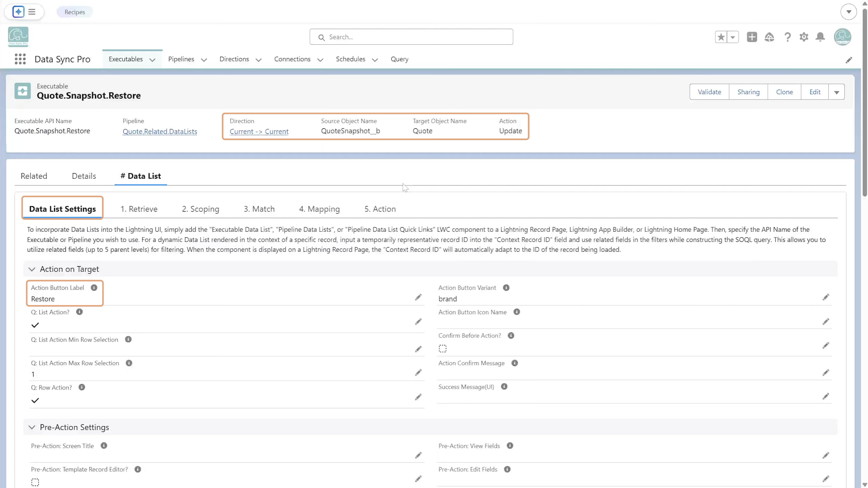Click the Recipes pill button
The height and width of the screenshot is (488, 868).
[75, 12]
